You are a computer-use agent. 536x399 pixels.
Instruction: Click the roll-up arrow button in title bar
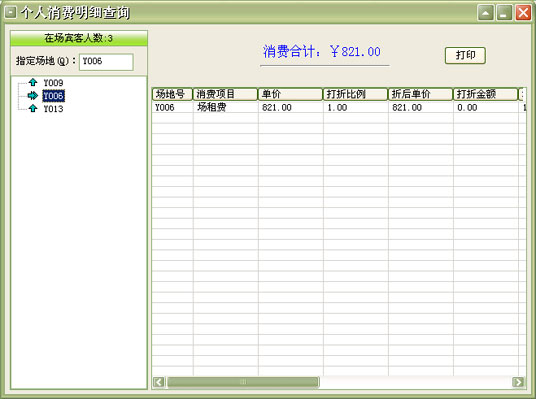click(x=485, y=13)
